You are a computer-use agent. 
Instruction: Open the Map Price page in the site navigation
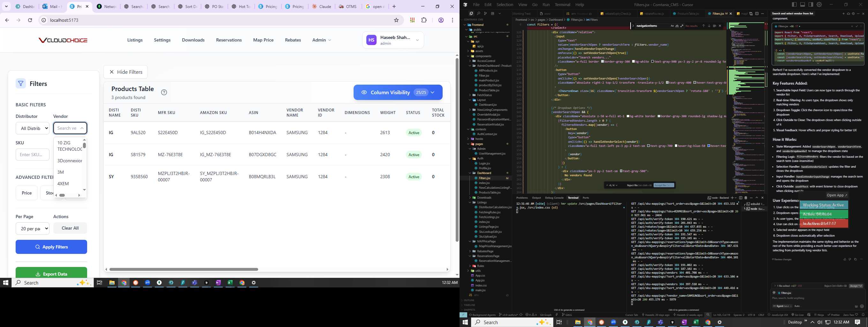coord(263,40)
